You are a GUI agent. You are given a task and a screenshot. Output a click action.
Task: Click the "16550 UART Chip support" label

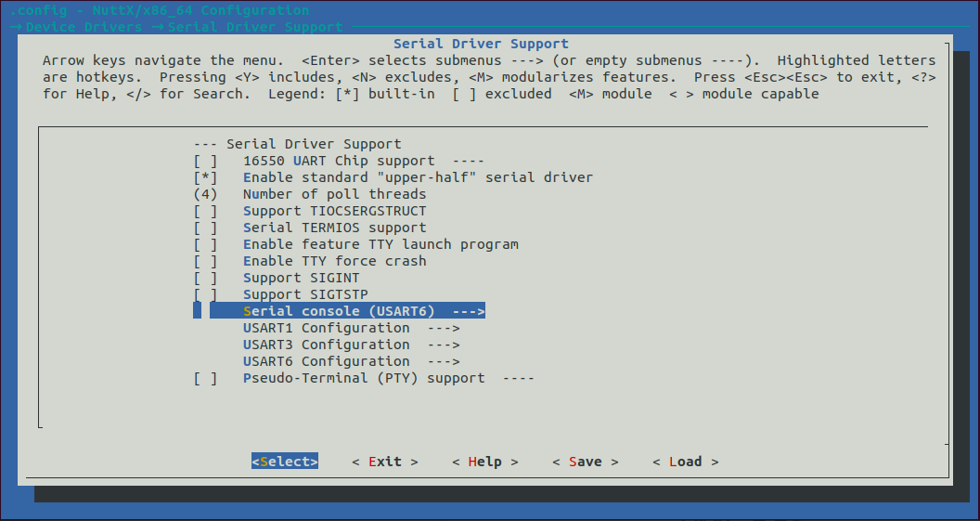click(x=339, y=161)
